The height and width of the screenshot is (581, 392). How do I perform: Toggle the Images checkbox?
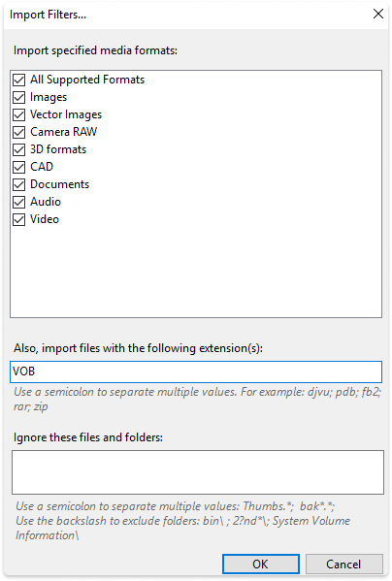(x=18, y=97)
